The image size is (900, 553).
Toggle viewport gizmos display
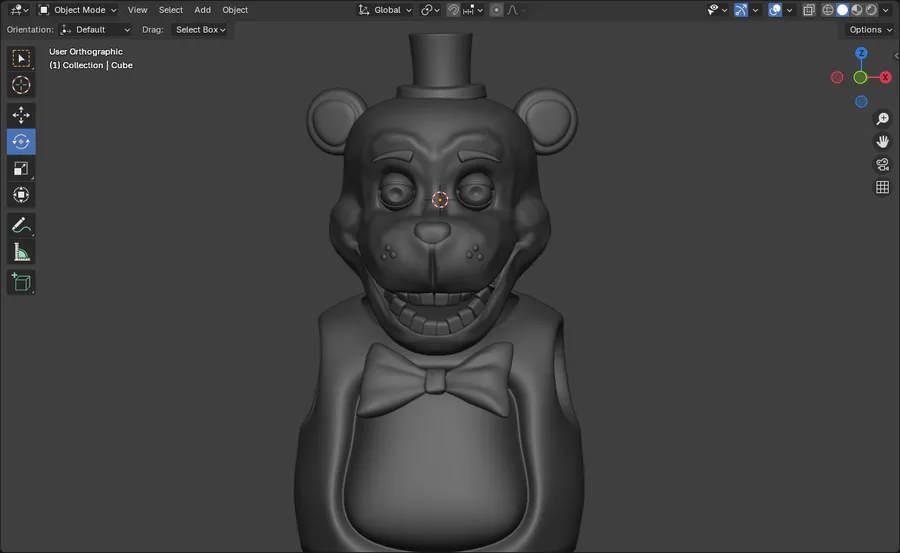pyautogui.click(x=741, y=10)
